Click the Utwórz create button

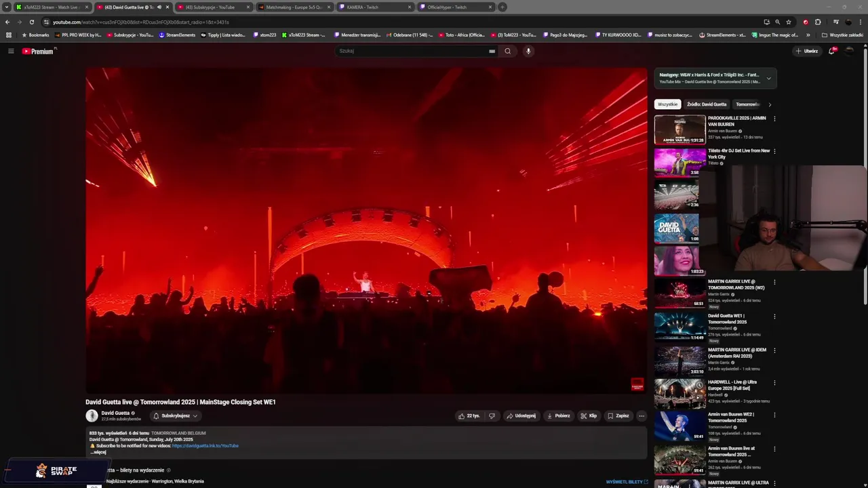pyautogui.click(x=806, y=51)
